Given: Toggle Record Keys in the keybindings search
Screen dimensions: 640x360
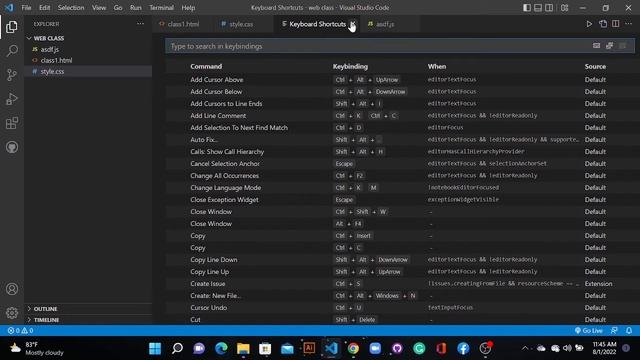Looking at the screenshot, I should coord(596,46).
